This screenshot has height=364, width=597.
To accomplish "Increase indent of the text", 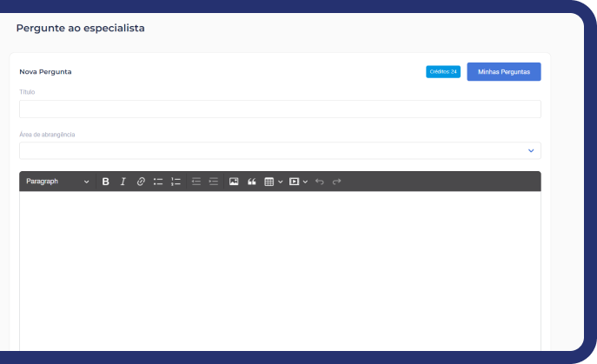I will [x=214, y=182].
